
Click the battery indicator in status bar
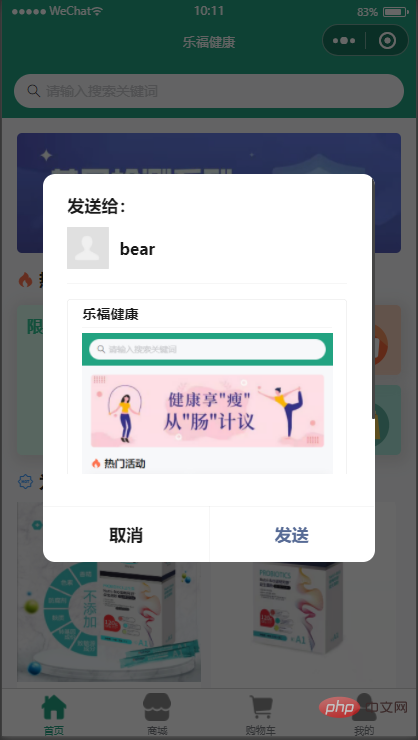395,11
